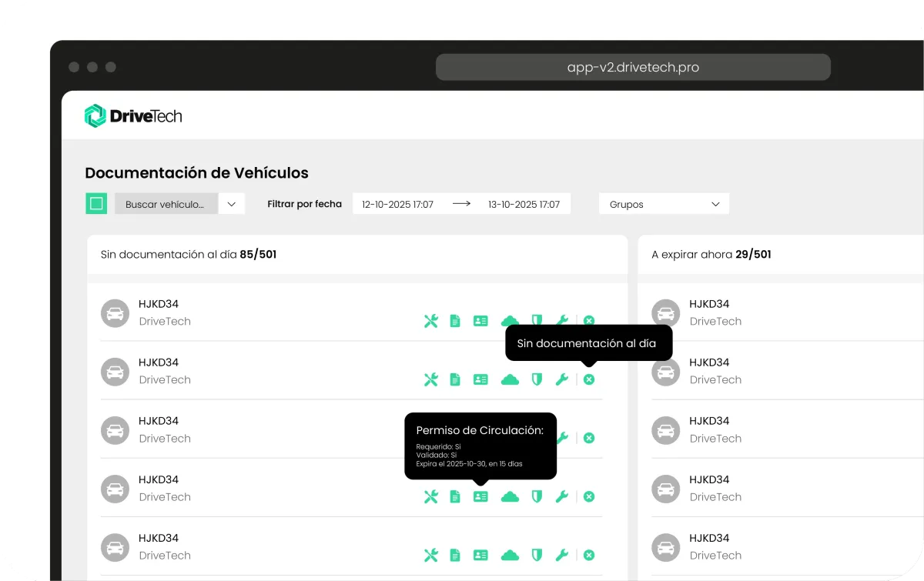The width and height of the screenshot is (924, 581).
Task: Click crossed tools icon in fourth vehicle row
Action: [x=431, y=496]
